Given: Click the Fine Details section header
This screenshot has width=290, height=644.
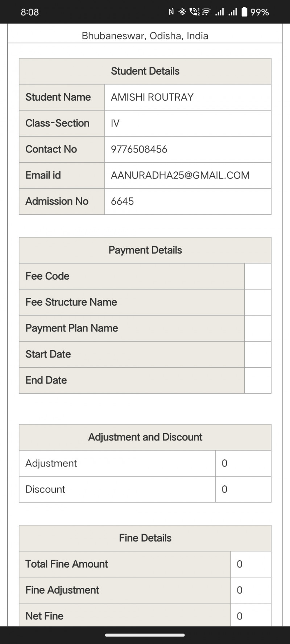Looking at the screenshot, I should (145, 538).
